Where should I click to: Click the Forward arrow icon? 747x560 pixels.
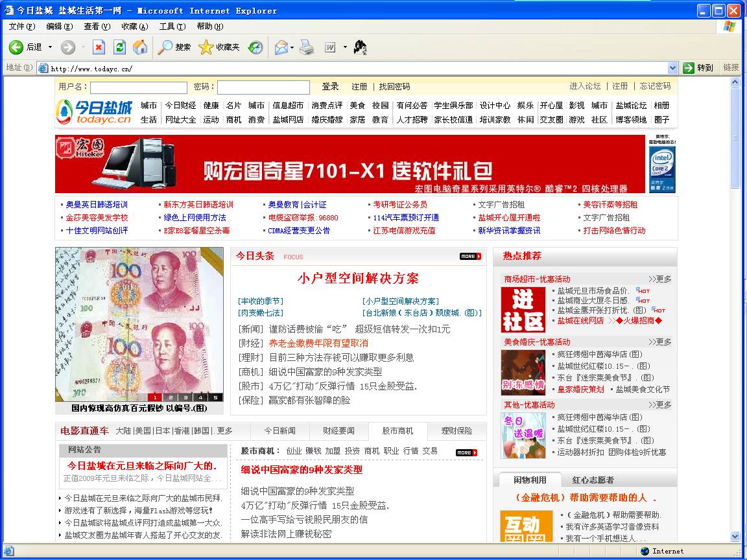pos(68,47)
